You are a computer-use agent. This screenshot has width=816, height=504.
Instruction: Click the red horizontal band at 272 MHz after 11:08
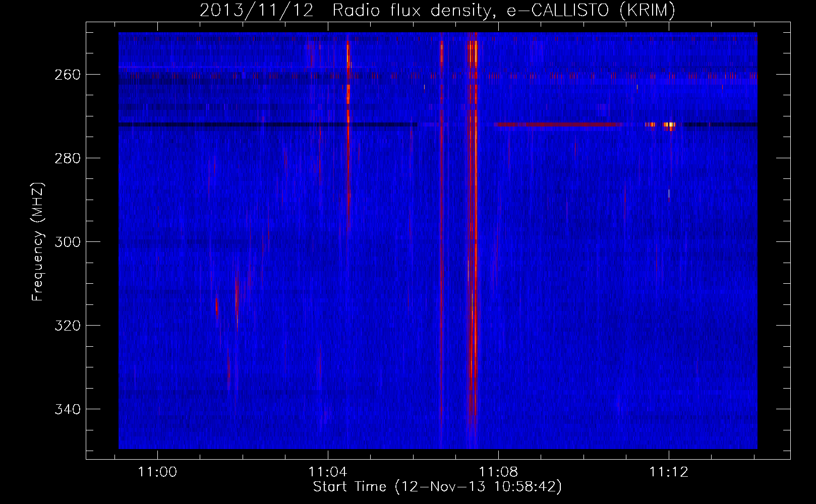tap(559, 124)
